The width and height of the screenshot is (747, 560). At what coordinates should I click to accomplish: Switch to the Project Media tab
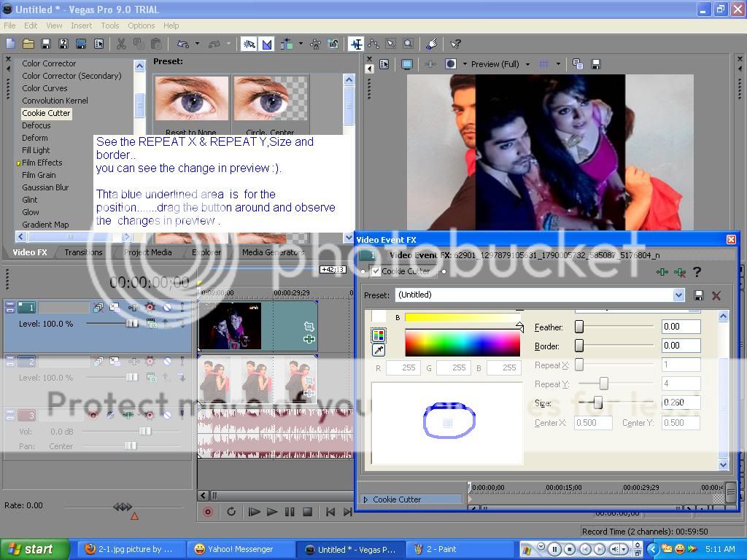point(147,252)
